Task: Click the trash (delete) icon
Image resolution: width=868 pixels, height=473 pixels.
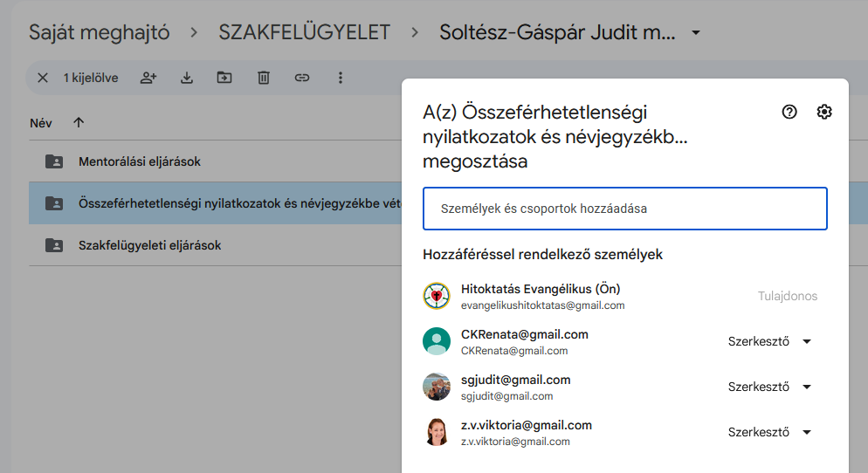Action: (x=264, y=78)
